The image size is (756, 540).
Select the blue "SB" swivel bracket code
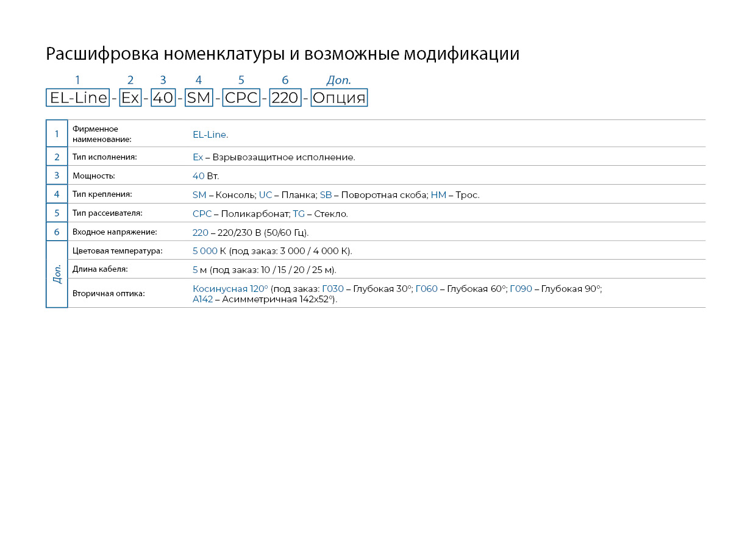tap(326, 195)
